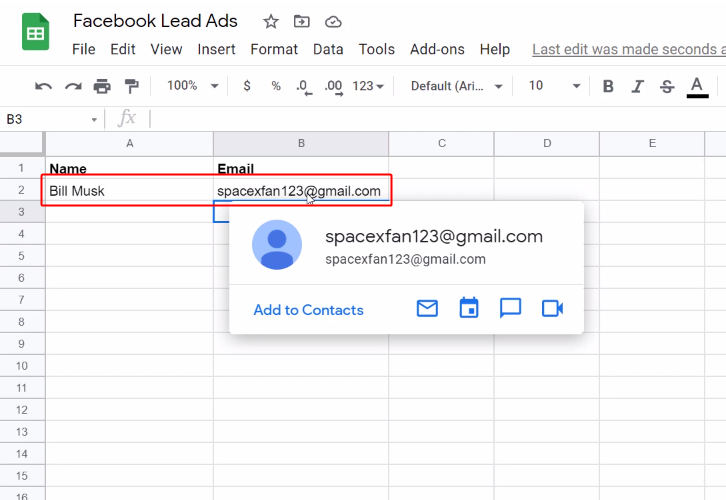Select the Bill Musk cell

pyautogui.click(x=130, y=190)
